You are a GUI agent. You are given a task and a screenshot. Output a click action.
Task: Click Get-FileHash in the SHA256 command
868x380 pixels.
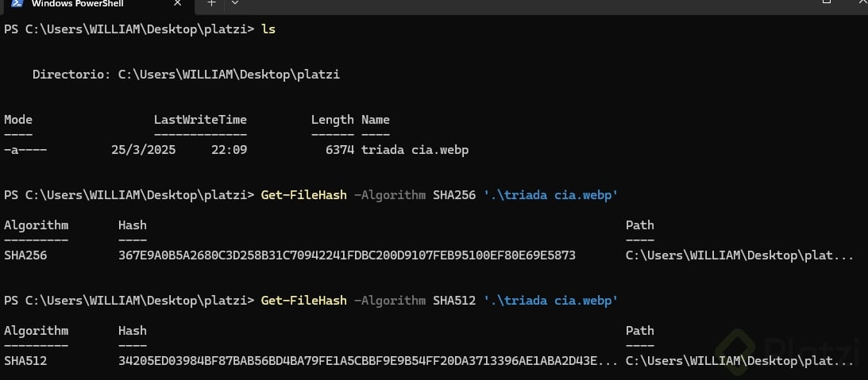point(303,195)
